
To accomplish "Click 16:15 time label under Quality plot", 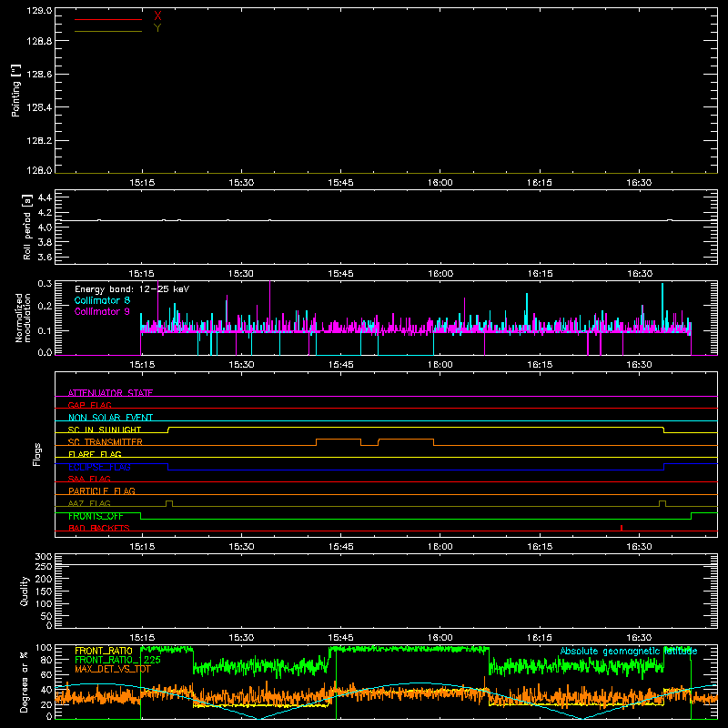I will coord(540,638).
